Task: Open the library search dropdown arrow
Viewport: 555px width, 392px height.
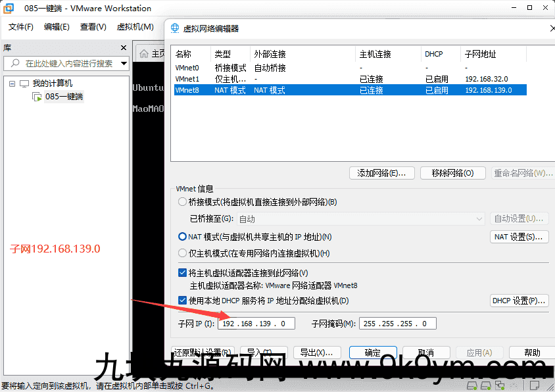Action: (124, 64)
